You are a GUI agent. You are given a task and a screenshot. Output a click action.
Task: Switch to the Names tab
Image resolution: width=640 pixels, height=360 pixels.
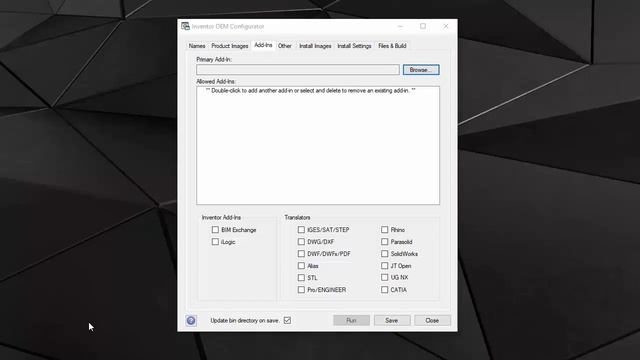tap(197, 46)
